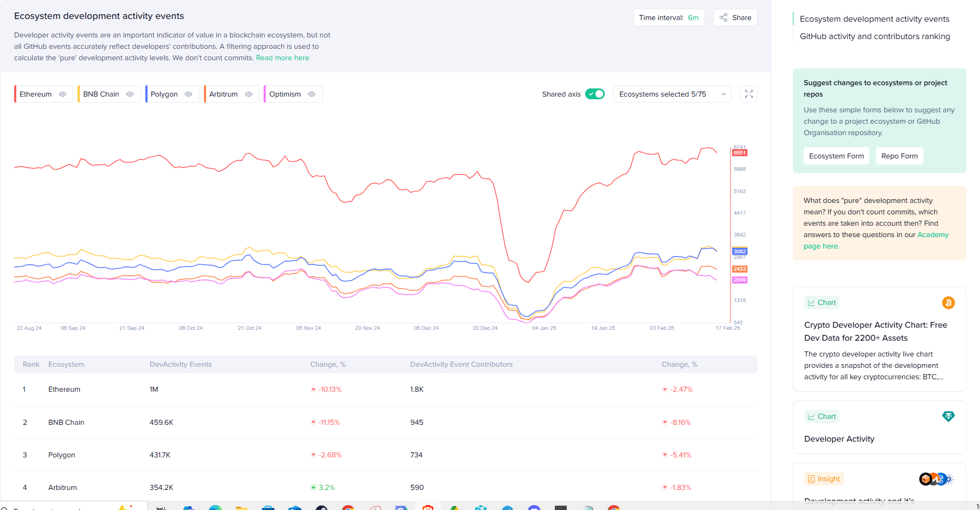
Task: Click the coin icons cluster on Insight card
Action: click(x=937, y=479)
